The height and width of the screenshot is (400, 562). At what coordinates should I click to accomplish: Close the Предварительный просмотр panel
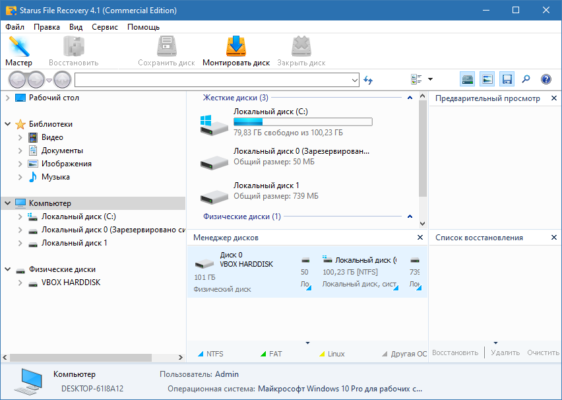point(554,98)
